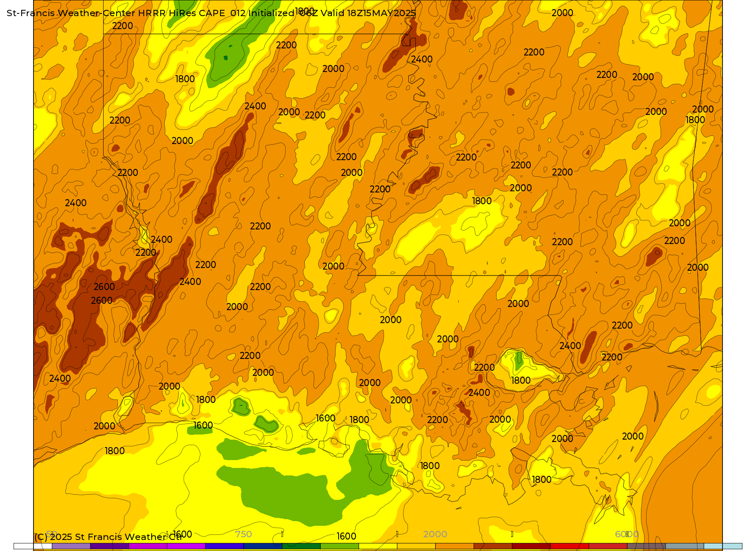
Task: Select the mauve brown color bar swatch
Action: pos(646,546)
